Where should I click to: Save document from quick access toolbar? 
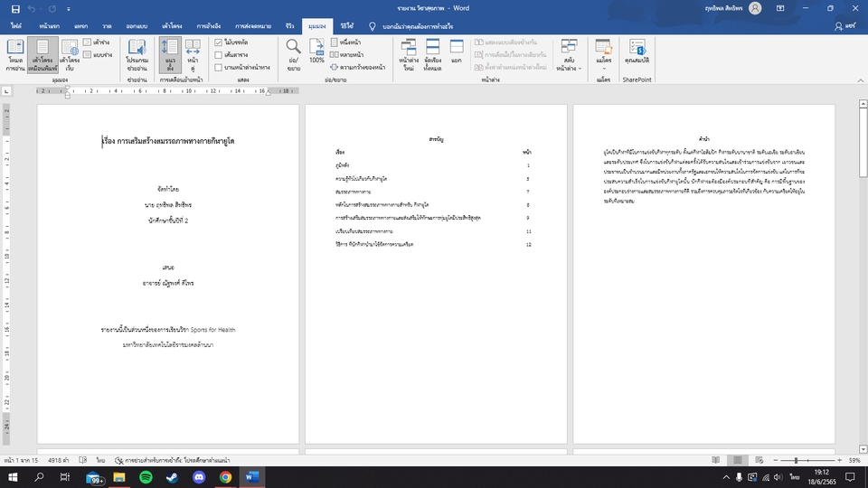tap(15, 9)
